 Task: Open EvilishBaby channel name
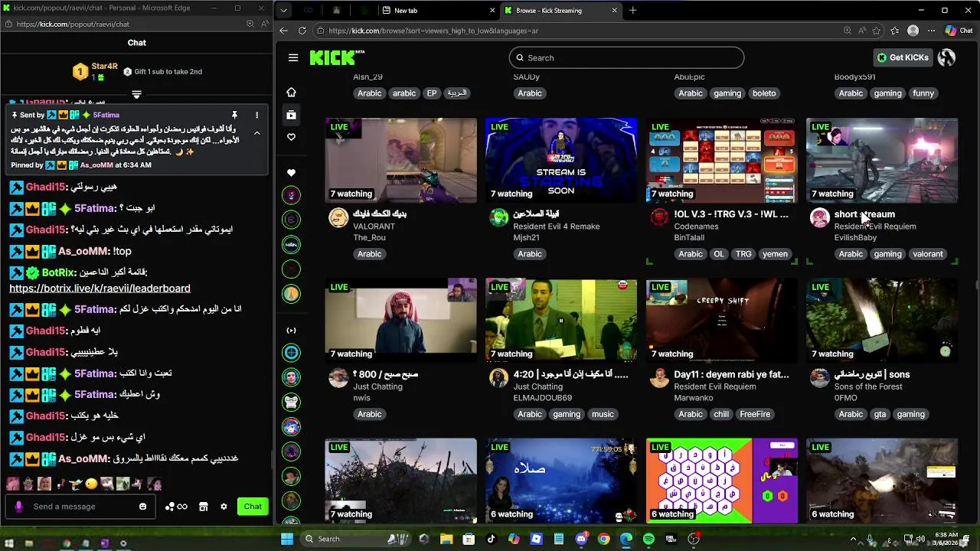(855, 237)
